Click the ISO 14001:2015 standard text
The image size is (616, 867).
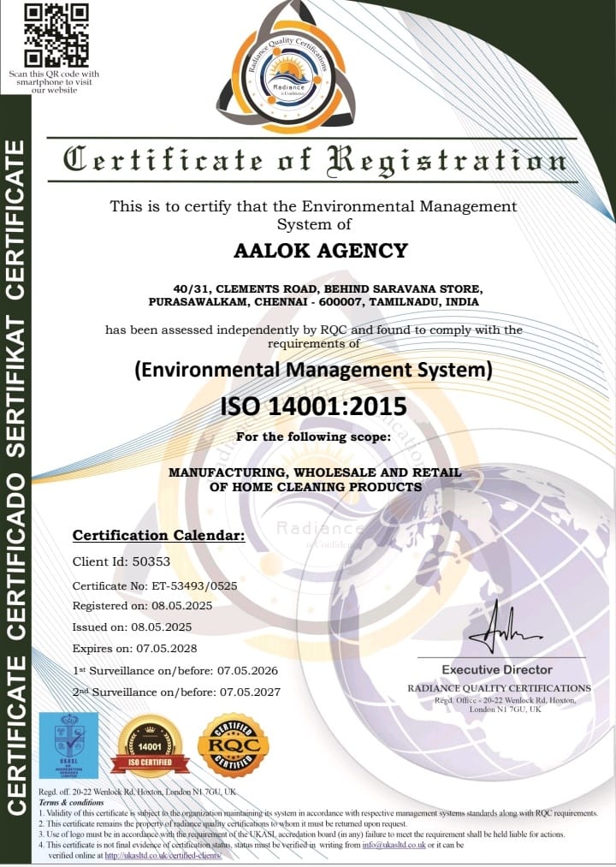tap(313, 405)
